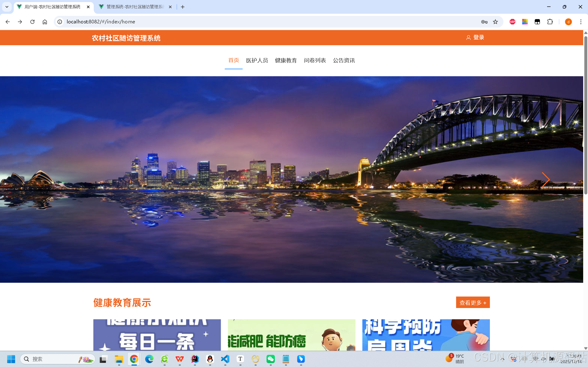
Task: Advance carousel with the right arrow
Action: [x=545, y=180]
